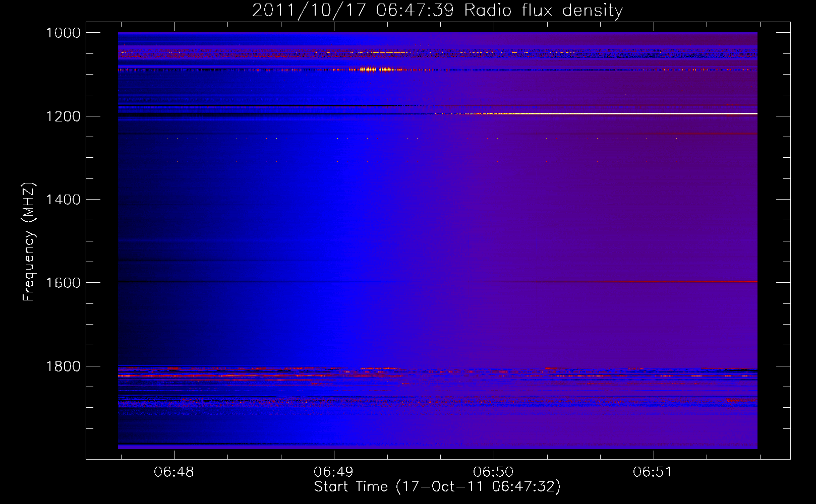Click the 06:49 time tick label

tap(333, 472)
